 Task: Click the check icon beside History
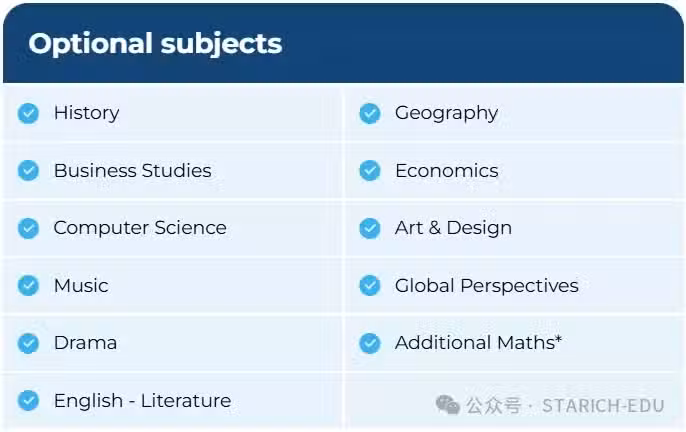[x=28, y=114]
